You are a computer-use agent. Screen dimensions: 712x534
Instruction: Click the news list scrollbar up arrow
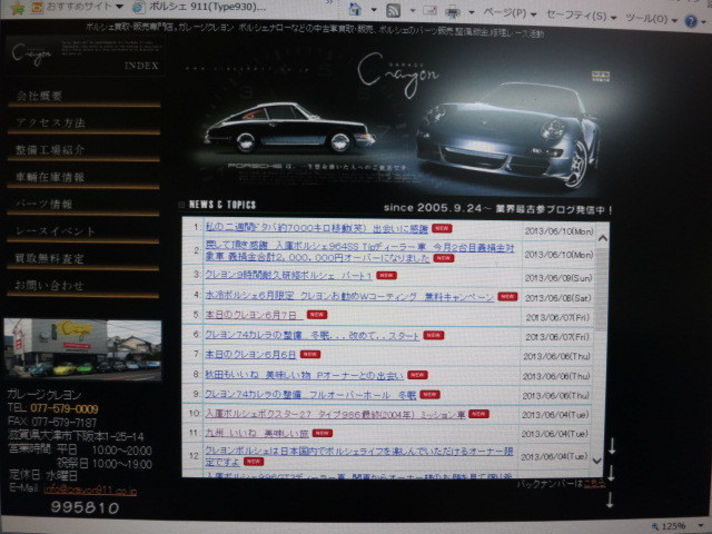coord(603,238)
